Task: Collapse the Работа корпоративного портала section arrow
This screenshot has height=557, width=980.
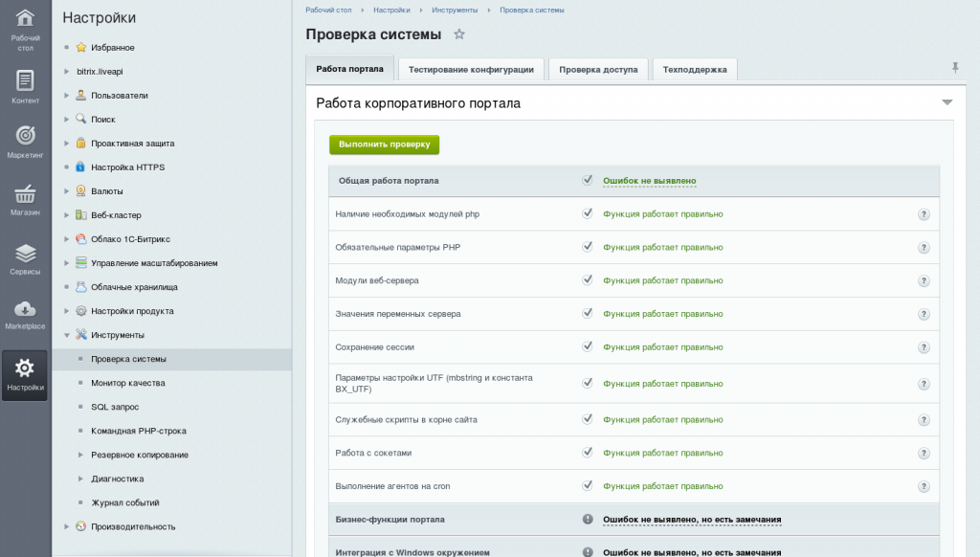Action: point(947,102)
